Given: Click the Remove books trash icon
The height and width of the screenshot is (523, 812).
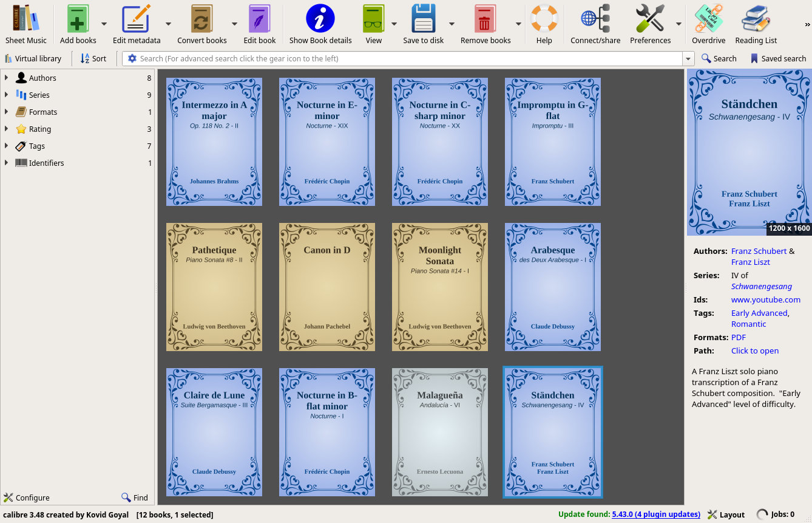Looking at the screenshot, I should point(485,18).
